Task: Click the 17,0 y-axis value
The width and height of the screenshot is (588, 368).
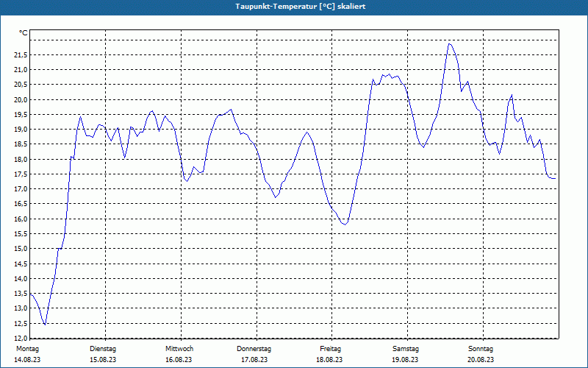Action: click(x=21, y=189)
